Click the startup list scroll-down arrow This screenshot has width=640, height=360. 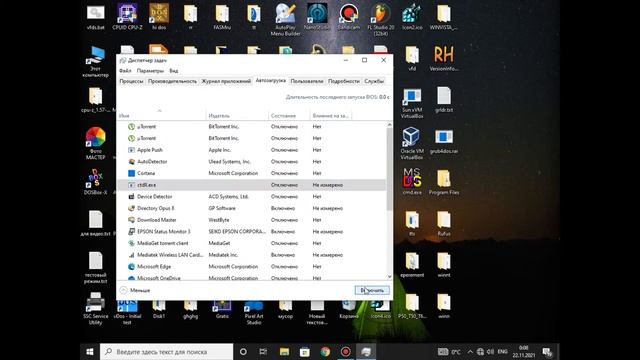(x=389, y=276)
